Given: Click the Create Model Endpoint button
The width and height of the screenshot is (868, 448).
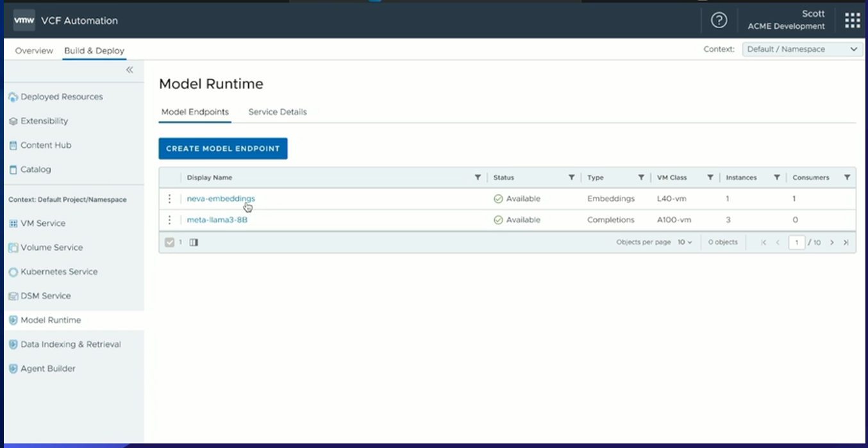Looking at the screenshot, I should click(x=223, y=148).
